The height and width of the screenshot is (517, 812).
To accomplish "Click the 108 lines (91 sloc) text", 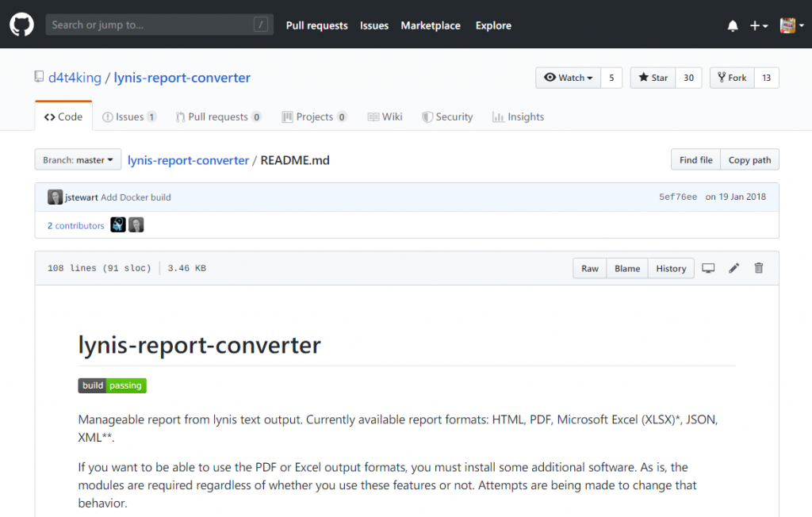I will [x=99, y=268].
